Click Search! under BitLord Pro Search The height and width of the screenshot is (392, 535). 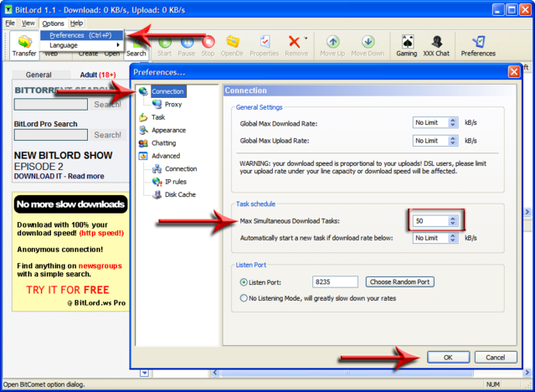tap(107, 135)
